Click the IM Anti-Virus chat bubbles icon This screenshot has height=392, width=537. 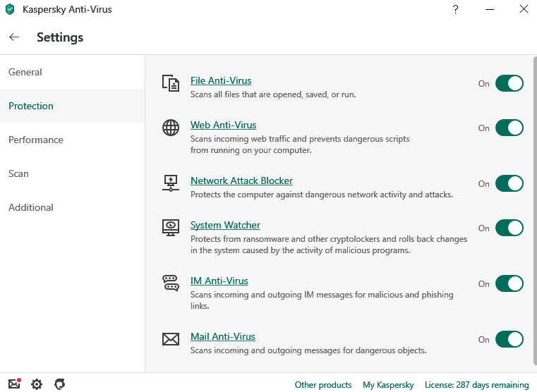[171, 283]
